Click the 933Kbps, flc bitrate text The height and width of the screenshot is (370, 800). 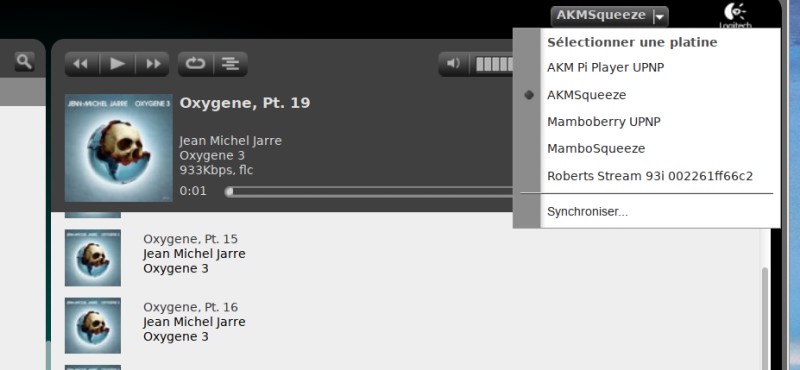216,170
